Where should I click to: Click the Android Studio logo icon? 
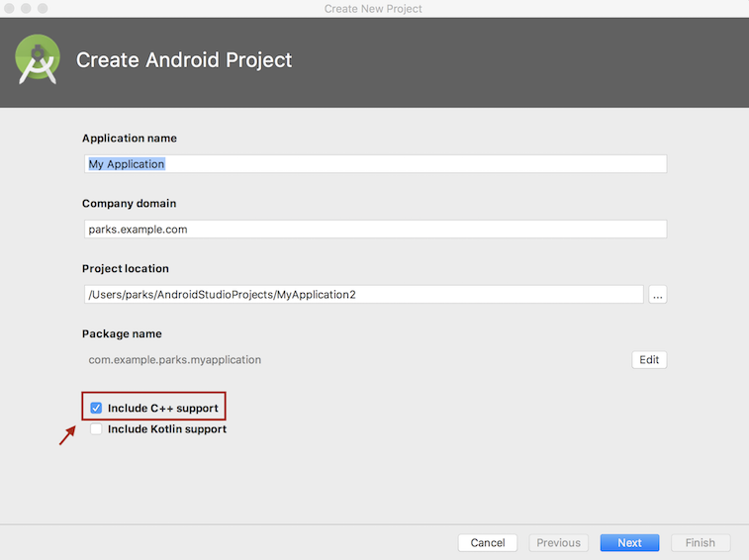(x=38, y=59)
